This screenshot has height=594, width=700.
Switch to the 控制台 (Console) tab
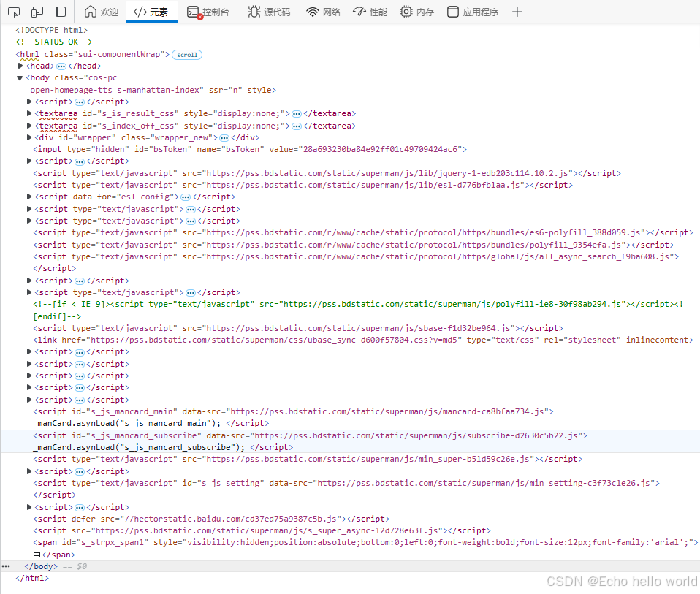point(208,12)
